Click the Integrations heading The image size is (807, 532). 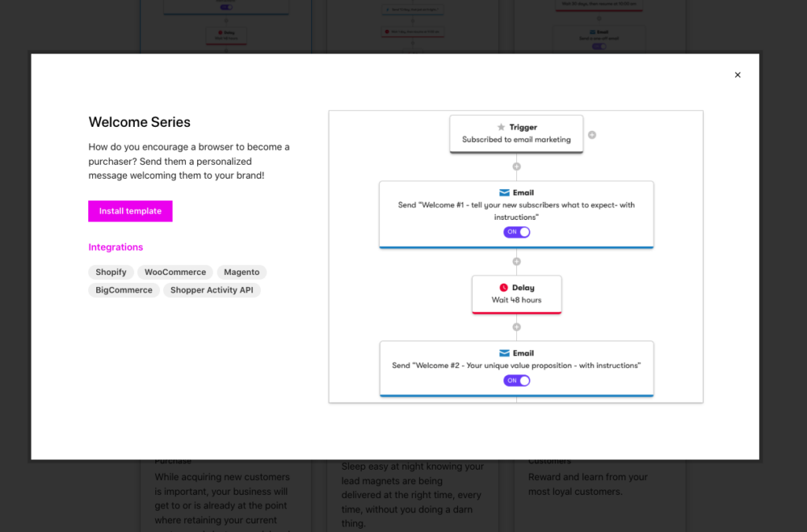click(x=116, y=247)
